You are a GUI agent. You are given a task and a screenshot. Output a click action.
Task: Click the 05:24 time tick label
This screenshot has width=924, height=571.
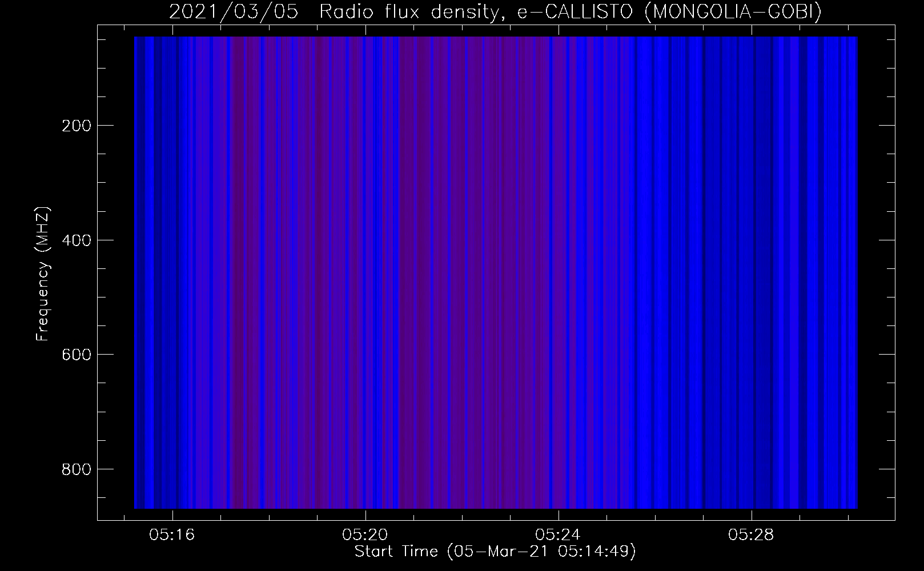558,535
